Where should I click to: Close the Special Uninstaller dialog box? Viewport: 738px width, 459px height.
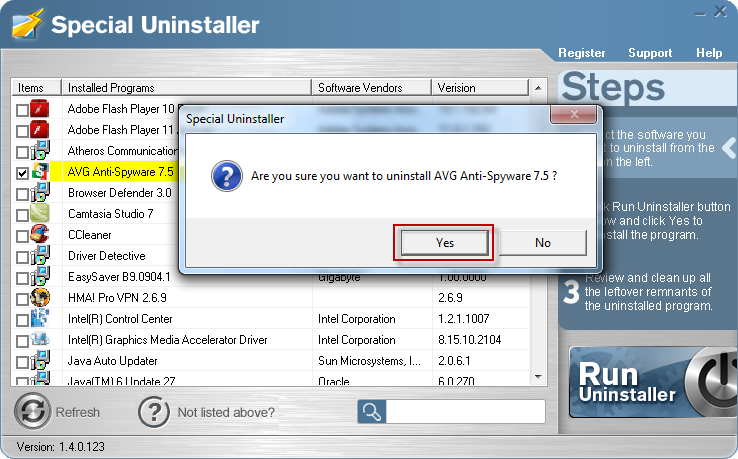click(574, 114)
